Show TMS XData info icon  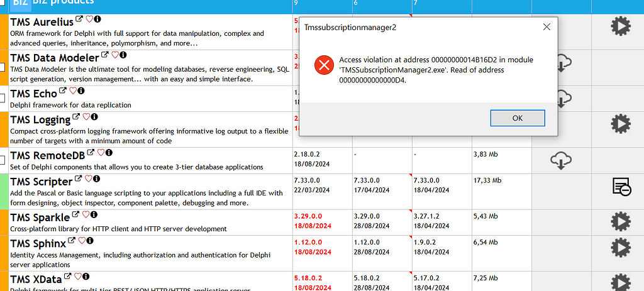point(86,276)
